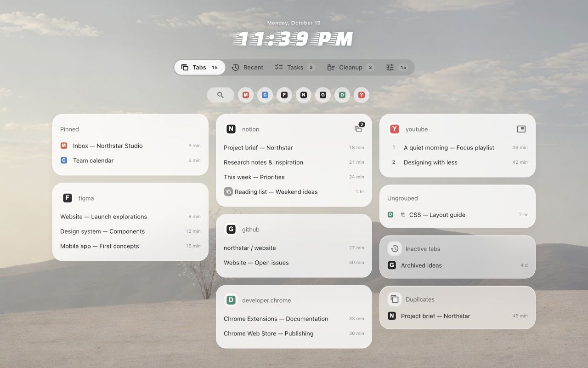Open This week — Priorities tab

click(x=294, y=177)
